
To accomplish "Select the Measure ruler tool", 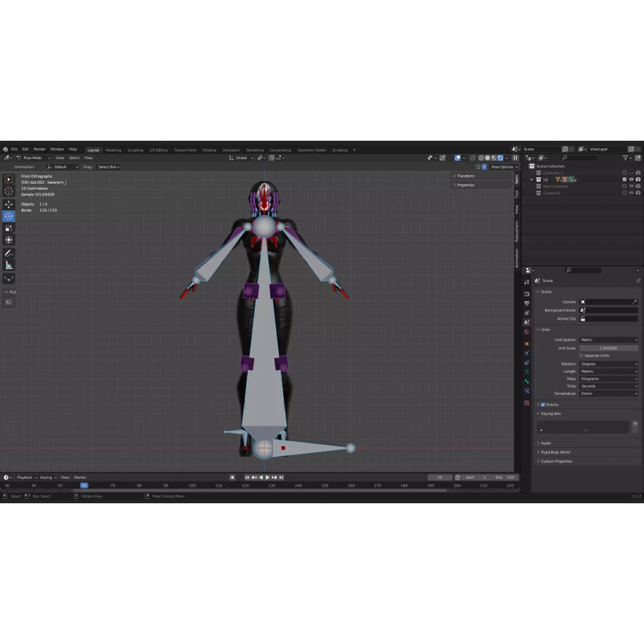I will 8,266.
